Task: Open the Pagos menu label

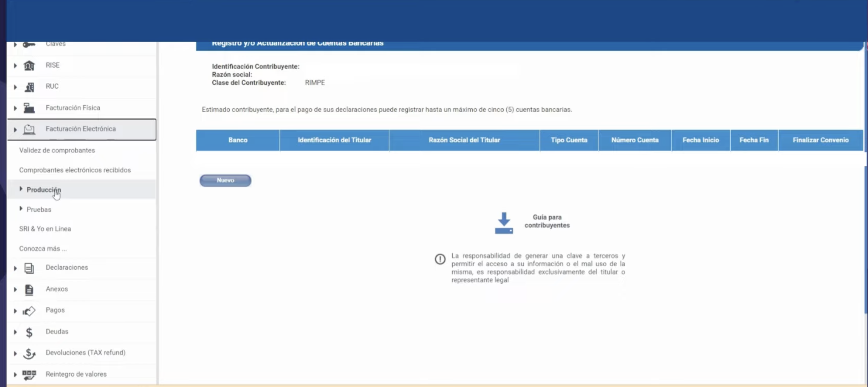Action: 55,310
